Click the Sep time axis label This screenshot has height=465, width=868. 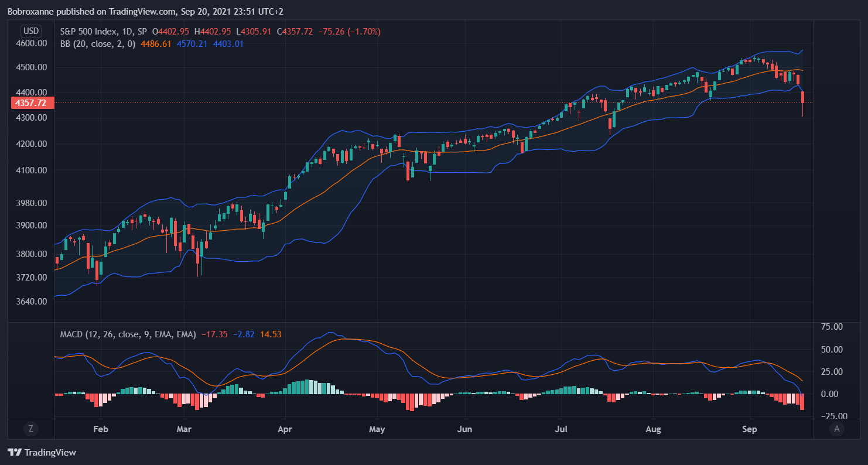tap(750, 429)
